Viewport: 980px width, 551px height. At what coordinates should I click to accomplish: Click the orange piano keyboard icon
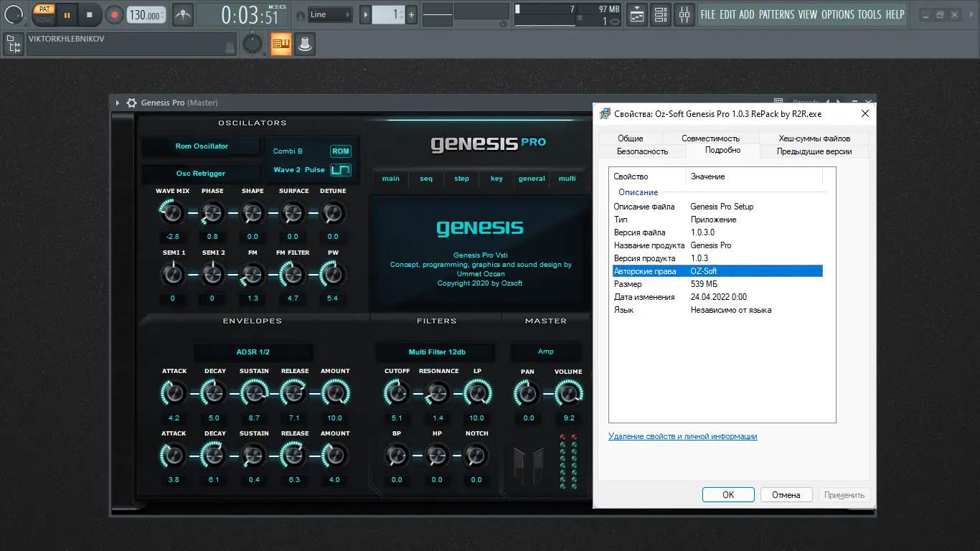click(x=281, y=44)
